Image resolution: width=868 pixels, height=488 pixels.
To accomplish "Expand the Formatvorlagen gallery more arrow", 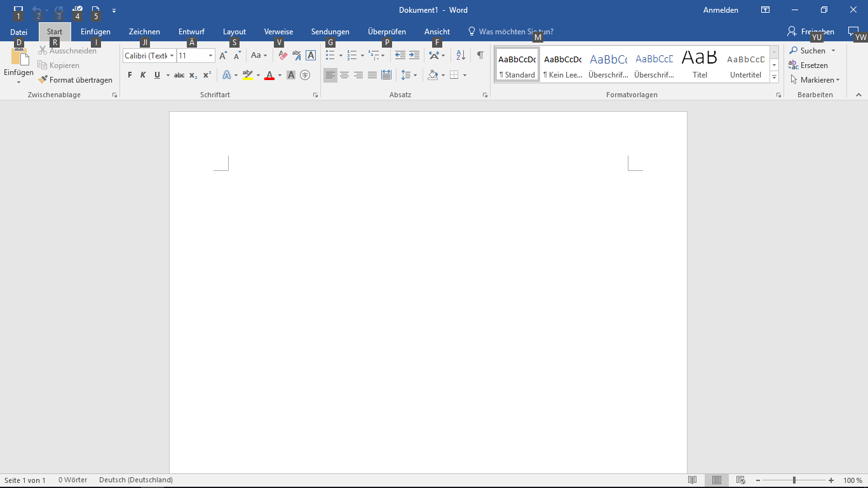I will tap(775, 78).
